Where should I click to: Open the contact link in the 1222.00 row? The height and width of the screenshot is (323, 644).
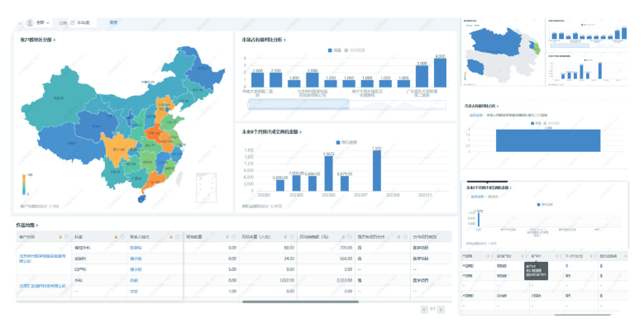pyautogui.click(x=134, y=280)
